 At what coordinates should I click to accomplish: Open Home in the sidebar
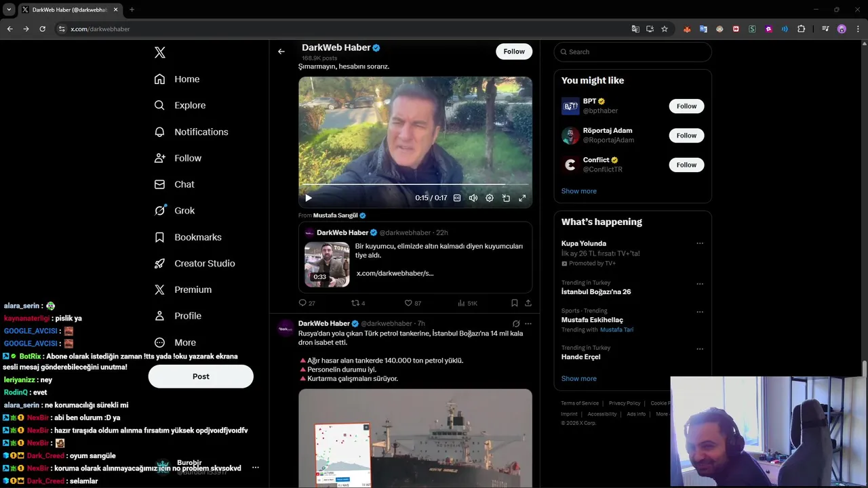coord(177,79)
